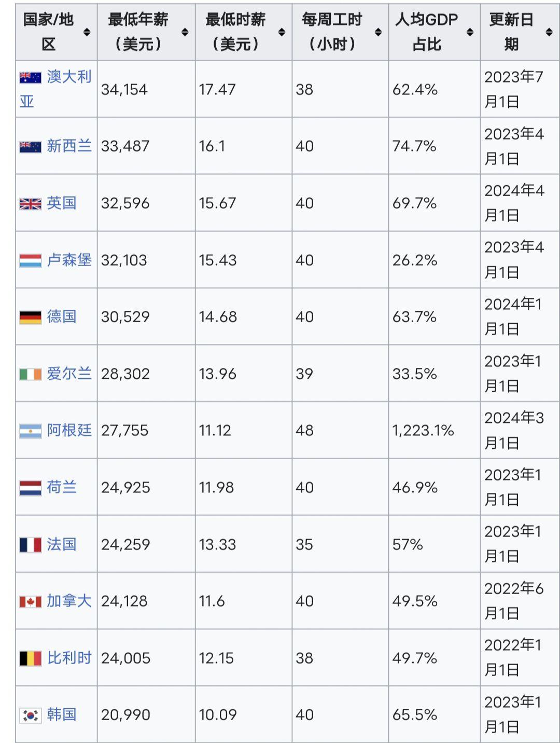
Task: Toggle sorting on the 人均GDP占比 column
Action: 469,31
